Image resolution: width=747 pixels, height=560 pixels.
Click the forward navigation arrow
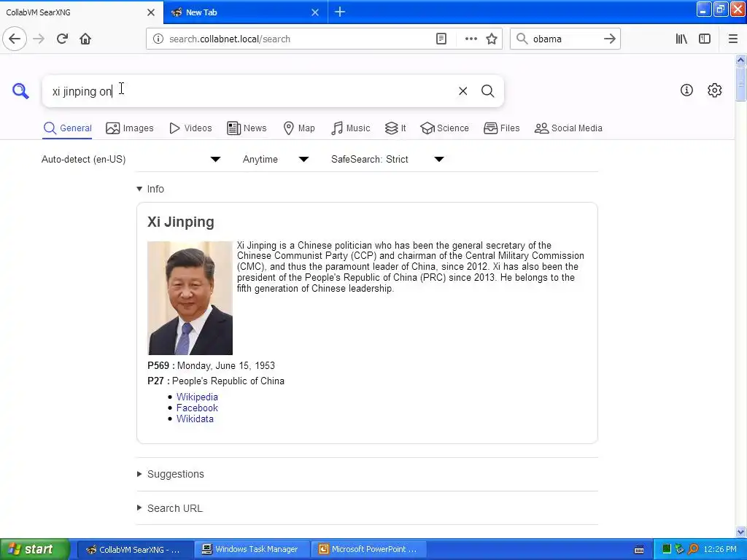39,39
